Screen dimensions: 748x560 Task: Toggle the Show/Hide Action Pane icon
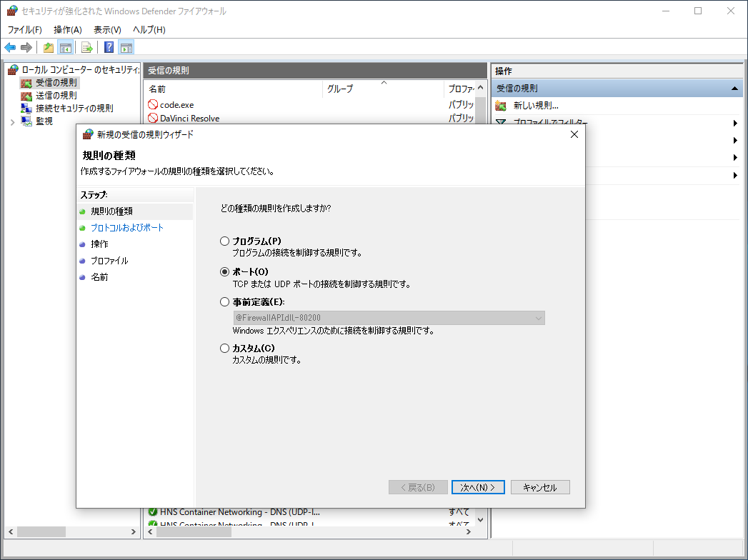[x=126, y=48]
